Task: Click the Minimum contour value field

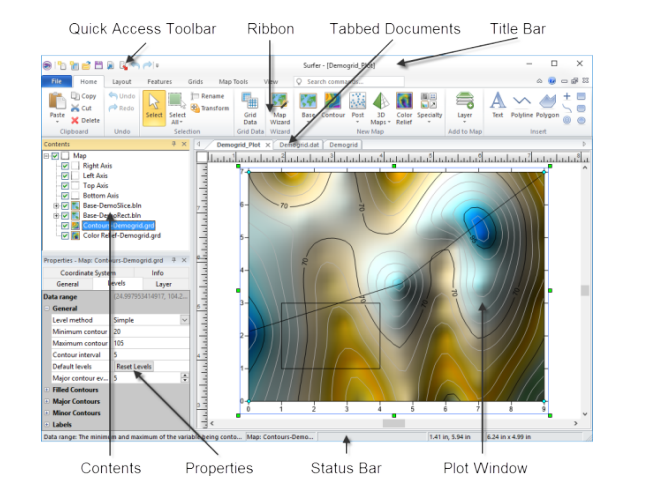Action: 150,331
